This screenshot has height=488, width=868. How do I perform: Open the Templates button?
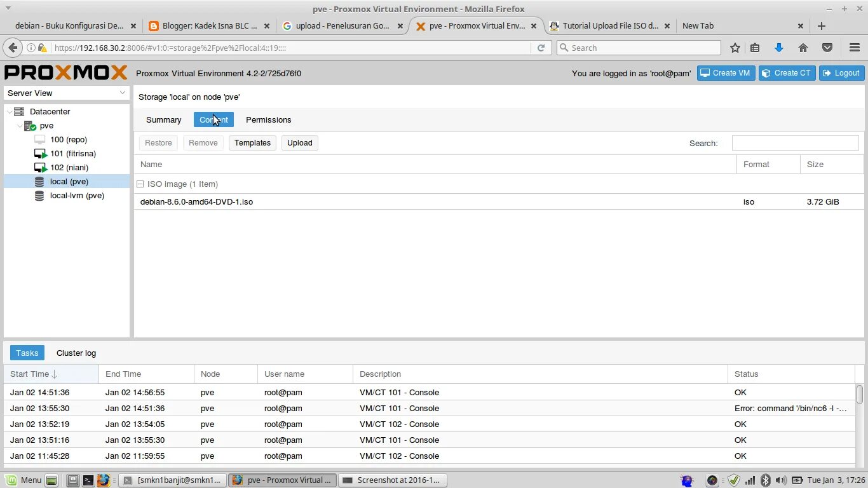[x=252, y=143]
